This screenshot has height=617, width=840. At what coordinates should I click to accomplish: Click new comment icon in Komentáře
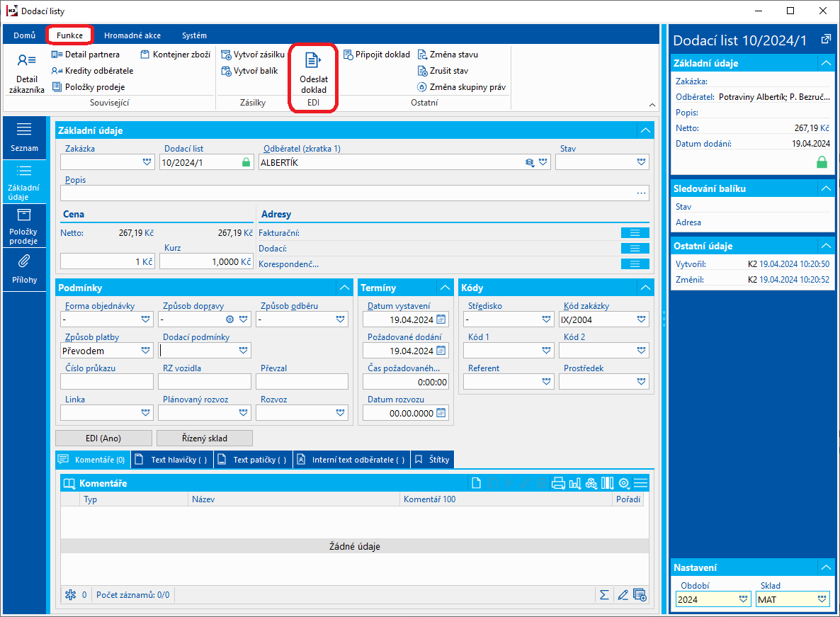(476, 483)
